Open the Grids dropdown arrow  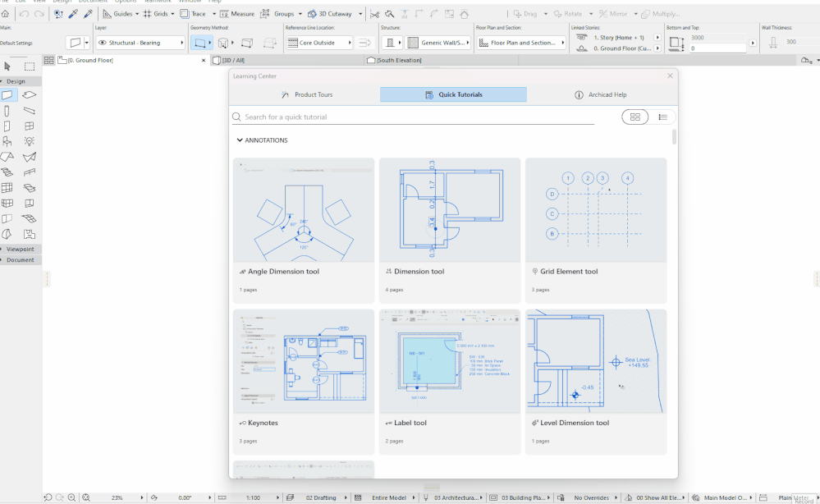(172, 14)
